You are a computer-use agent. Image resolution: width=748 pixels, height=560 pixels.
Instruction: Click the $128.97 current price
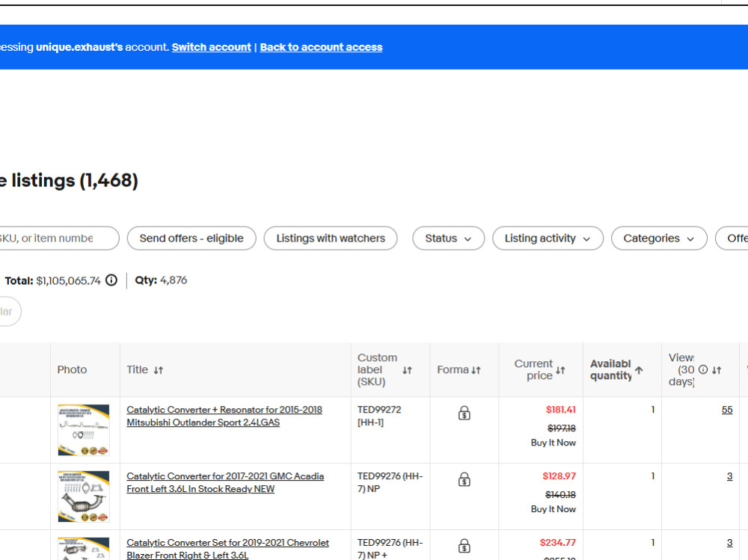click(x=559, y=476)
